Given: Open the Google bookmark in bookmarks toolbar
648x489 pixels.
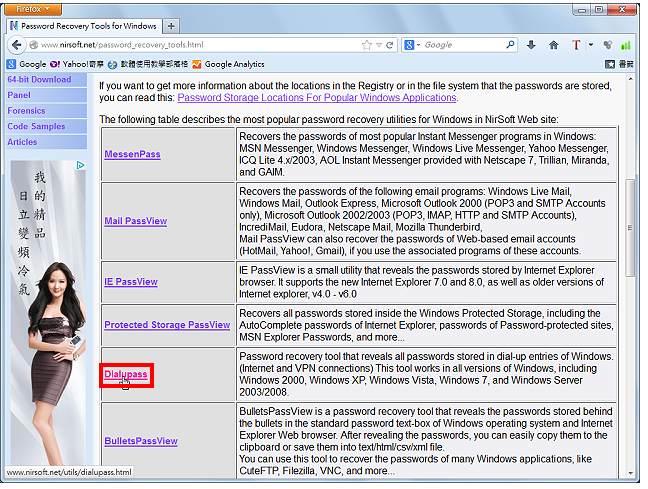Looking at the screenshot, I should [26, 64].
